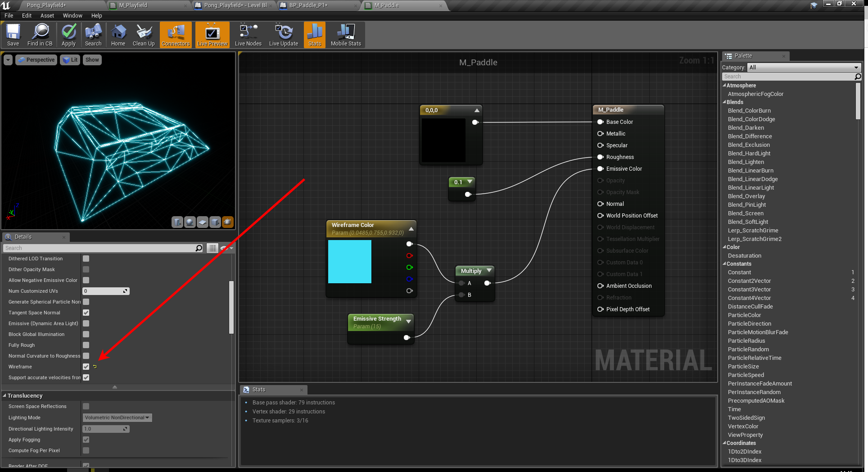
Task: Click the Lit view mode button
Action: pos(70,60)
